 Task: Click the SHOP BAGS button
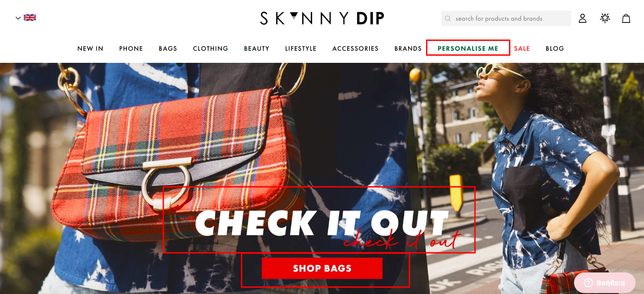322,268
